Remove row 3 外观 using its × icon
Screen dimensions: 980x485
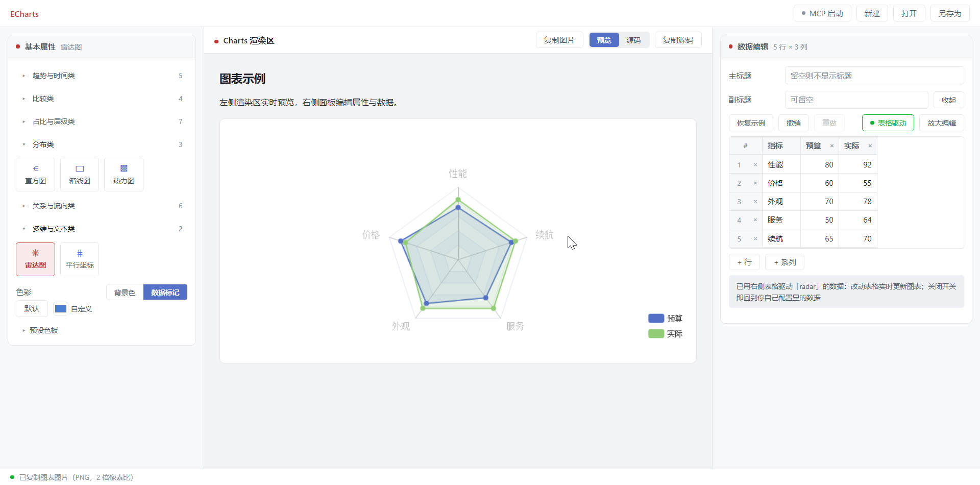[755, 202]
